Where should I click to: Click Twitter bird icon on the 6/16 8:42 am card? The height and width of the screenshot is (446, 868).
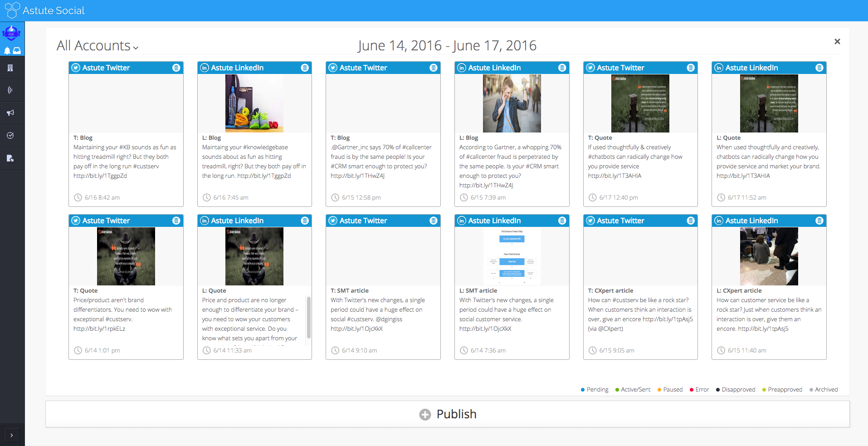tap(76, 68)
